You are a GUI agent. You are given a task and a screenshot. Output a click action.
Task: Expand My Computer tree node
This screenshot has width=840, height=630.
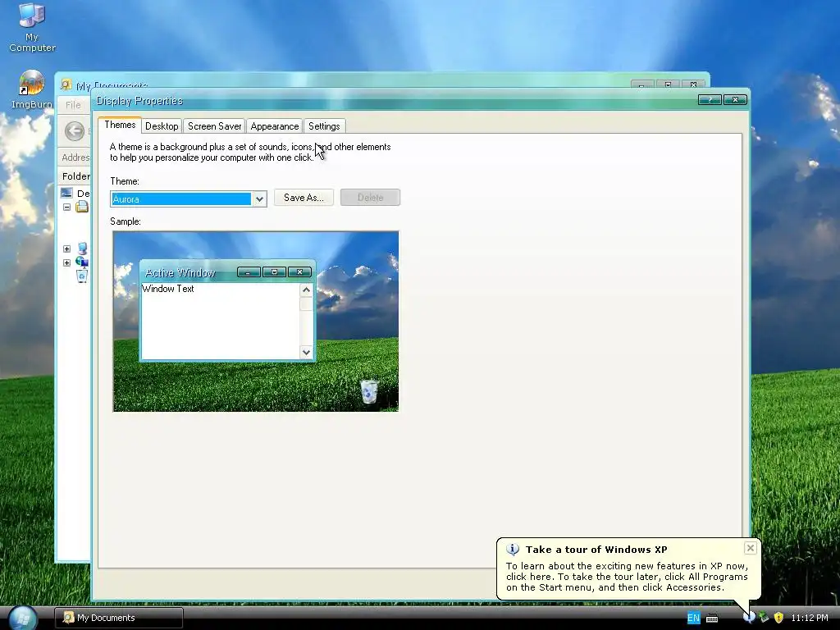point(67,249)
